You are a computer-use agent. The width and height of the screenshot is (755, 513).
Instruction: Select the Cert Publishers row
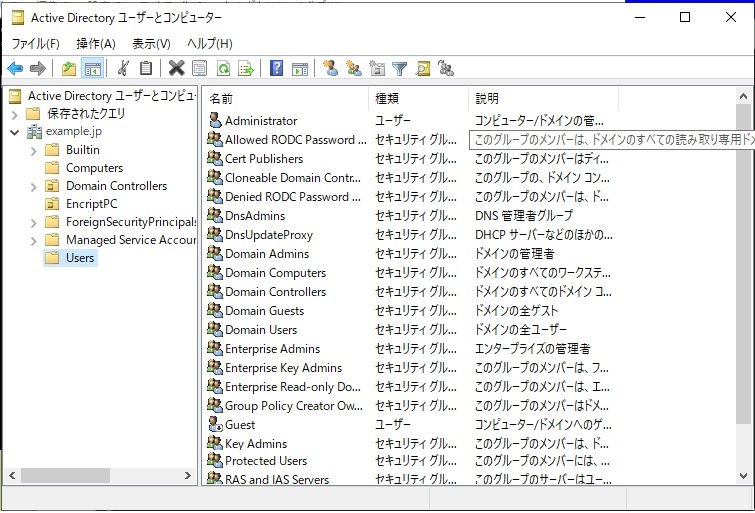[x=410, y=158]
